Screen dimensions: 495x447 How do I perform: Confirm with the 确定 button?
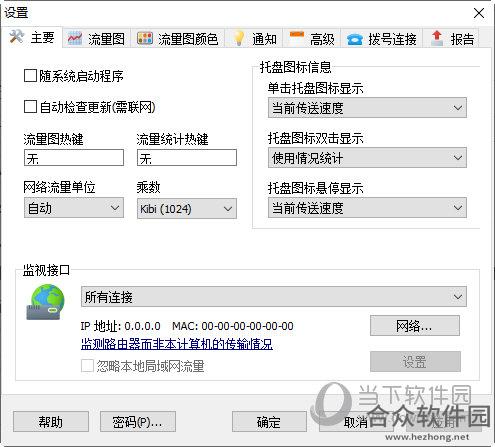point(269,422)
